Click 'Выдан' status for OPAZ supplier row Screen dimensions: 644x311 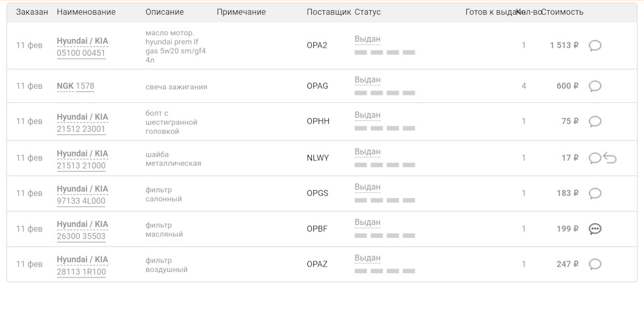[368, 258]
